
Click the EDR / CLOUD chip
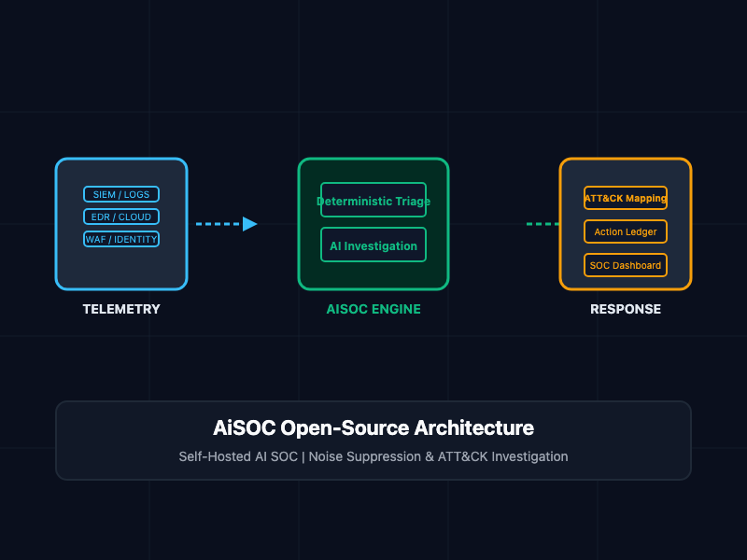121,217
